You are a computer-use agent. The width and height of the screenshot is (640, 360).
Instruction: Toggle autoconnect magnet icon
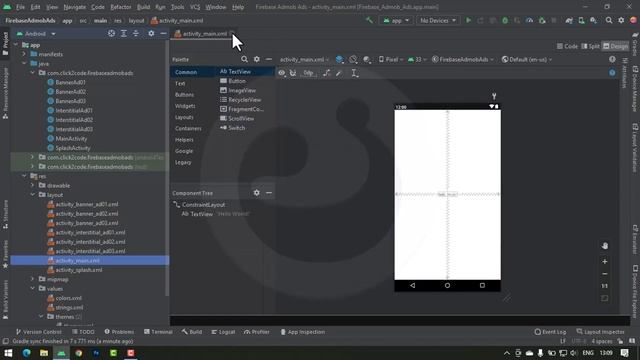tap(293, 73)
